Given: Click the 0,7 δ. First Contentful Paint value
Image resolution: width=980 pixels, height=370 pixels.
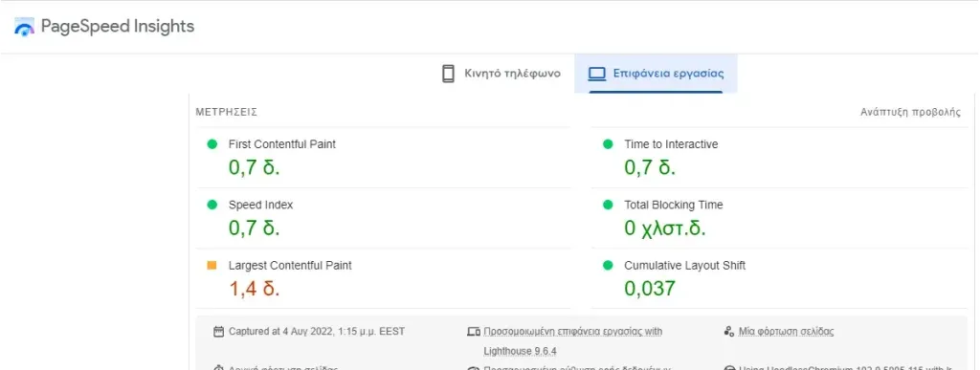Looking at the screenshot, I should click(x=255, y=167).
